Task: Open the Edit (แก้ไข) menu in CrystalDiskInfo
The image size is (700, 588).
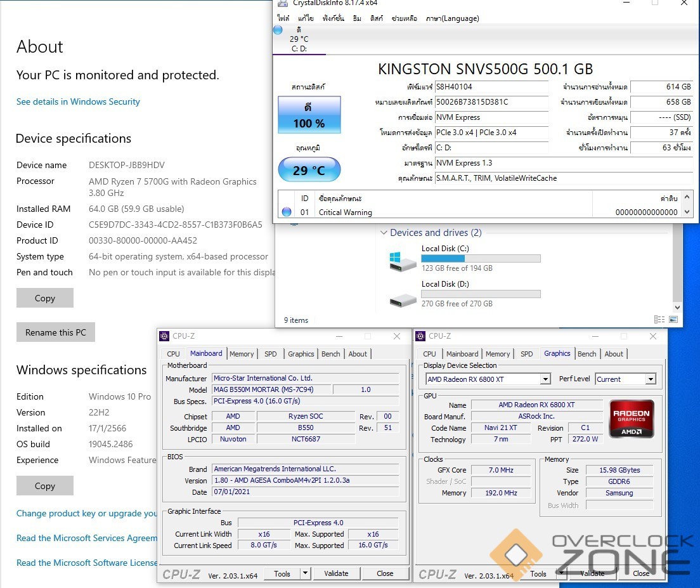Action: pos(306,18)
